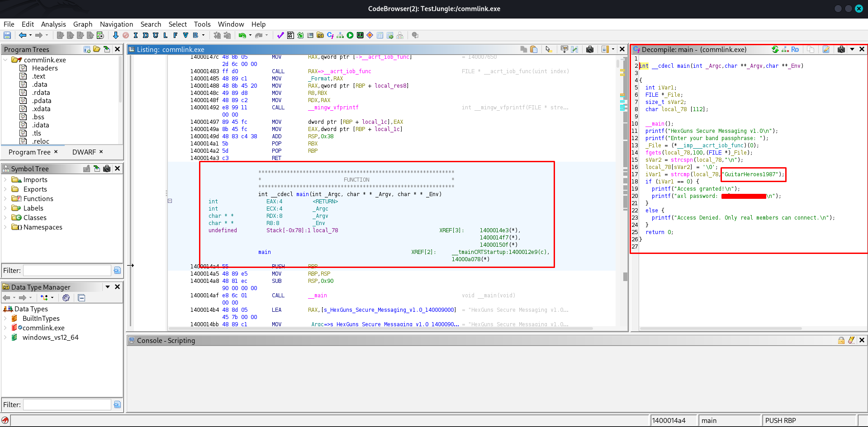Collapse the main function block in Listing
Viewport: 868px width, 427px height.
170,201
